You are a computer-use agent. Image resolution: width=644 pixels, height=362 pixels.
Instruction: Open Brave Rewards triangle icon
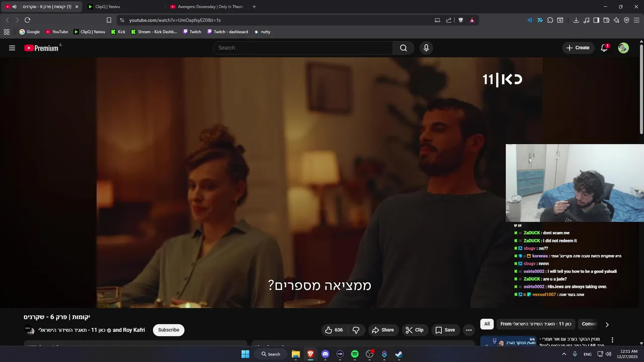(472, 20)
